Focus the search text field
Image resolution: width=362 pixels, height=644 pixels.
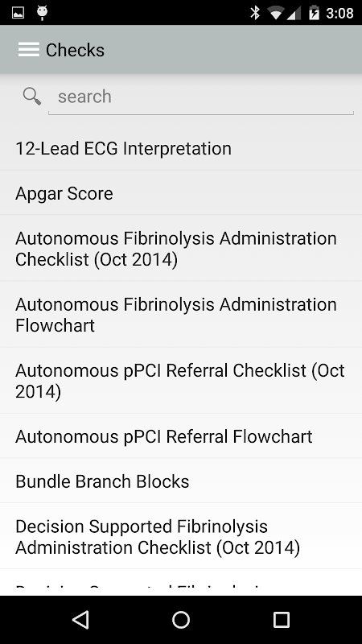(201, 97)
